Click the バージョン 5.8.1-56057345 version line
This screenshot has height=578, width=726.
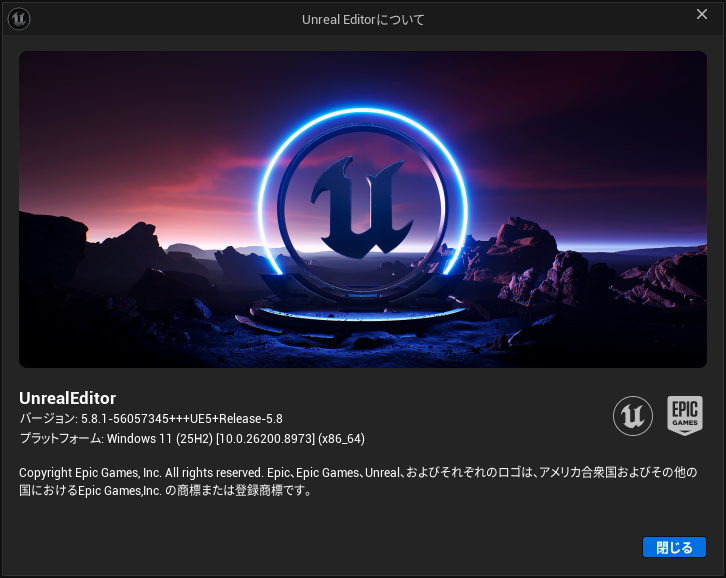pos(151,419)
